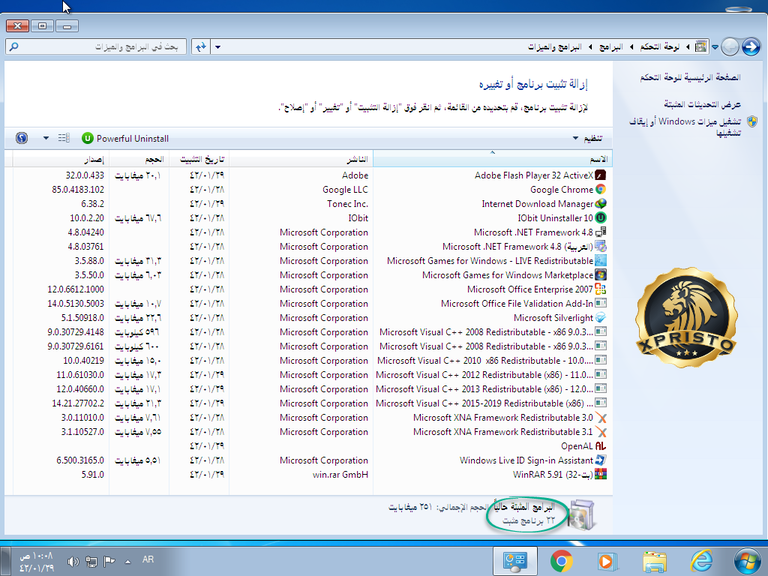This screenshot has height=576, width=768.
Task: Open the Action Center flag tray icon
Action: point(109,561)
